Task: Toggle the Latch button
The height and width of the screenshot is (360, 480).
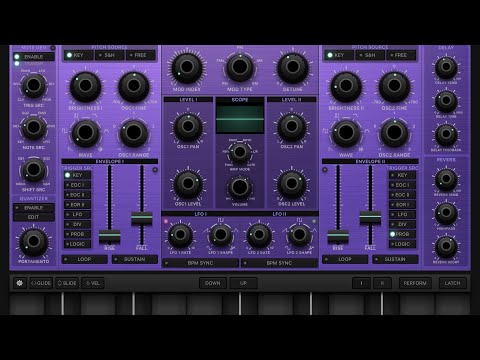Action: tap(452, 283)
